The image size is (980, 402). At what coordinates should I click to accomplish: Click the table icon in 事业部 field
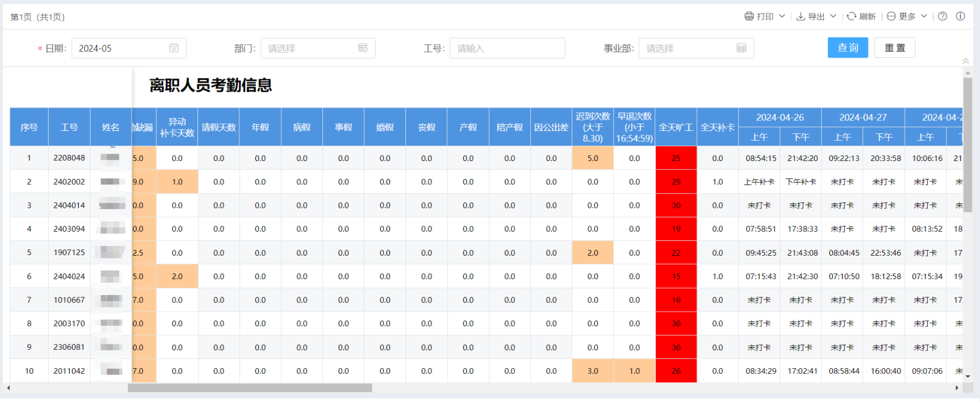[x=741, y=48]
